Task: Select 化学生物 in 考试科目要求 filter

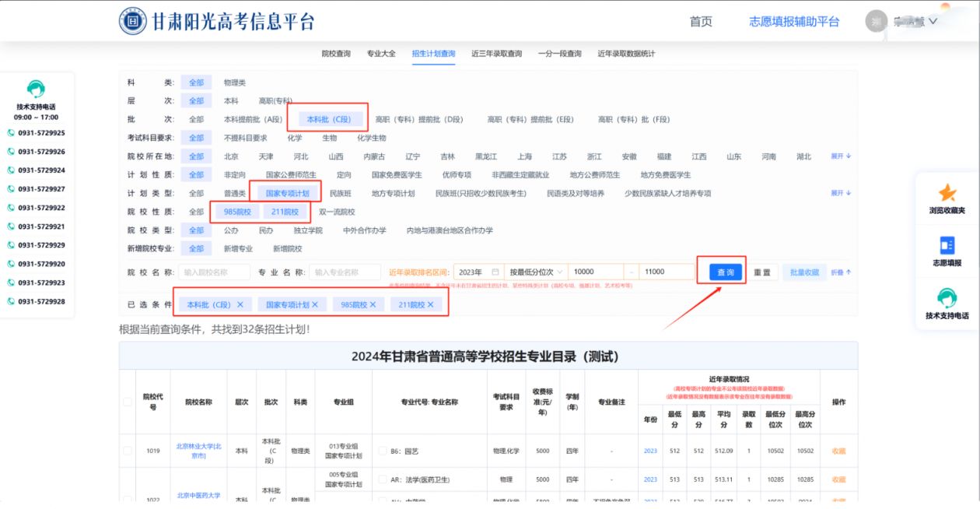Action: click(371, 138)
